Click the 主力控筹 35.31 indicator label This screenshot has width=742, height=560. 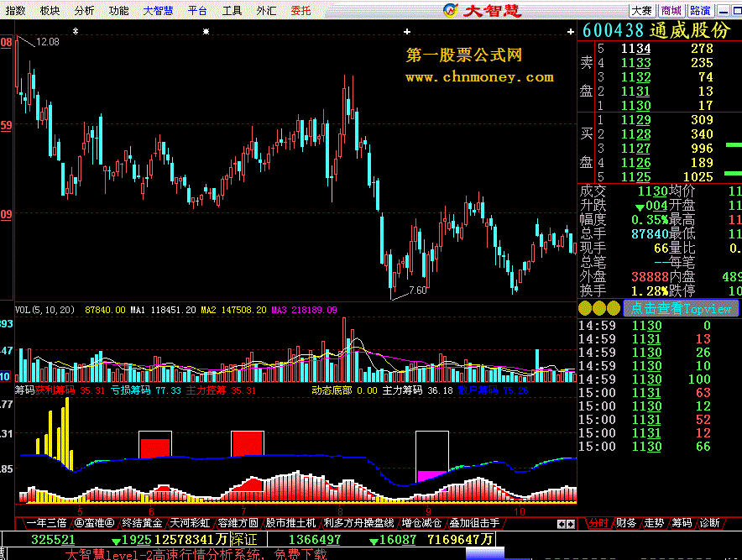[x=221, y=390]
